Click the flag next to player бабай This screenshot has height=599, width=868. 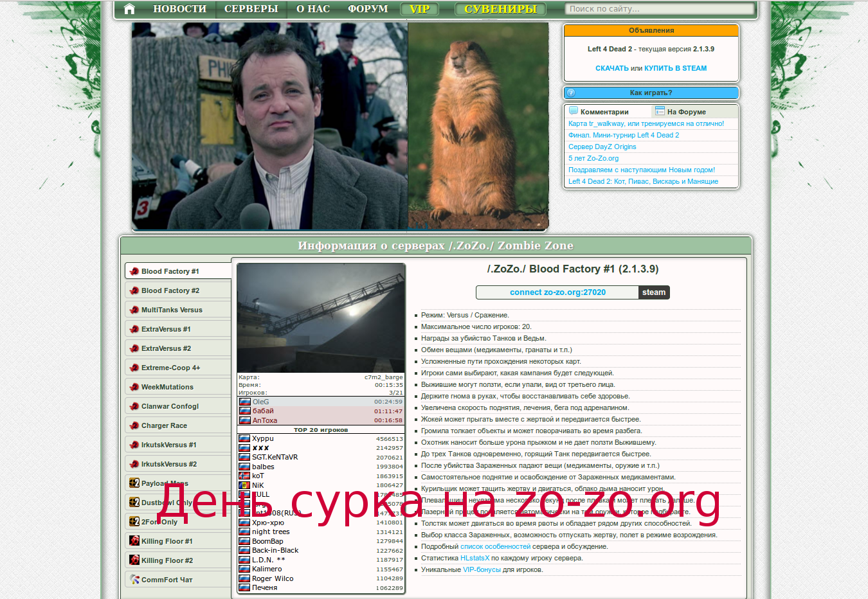coord(244,411)
